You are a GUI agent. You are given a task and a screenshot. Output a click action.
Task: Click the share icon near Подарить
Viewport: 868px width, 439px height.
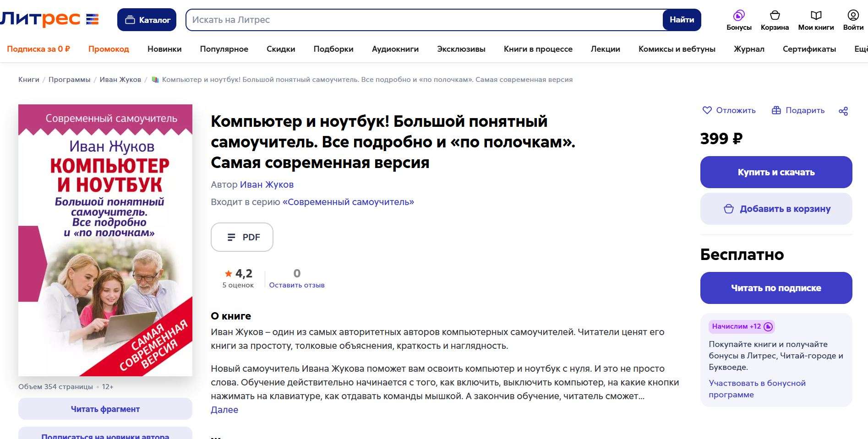coord(843,111)
